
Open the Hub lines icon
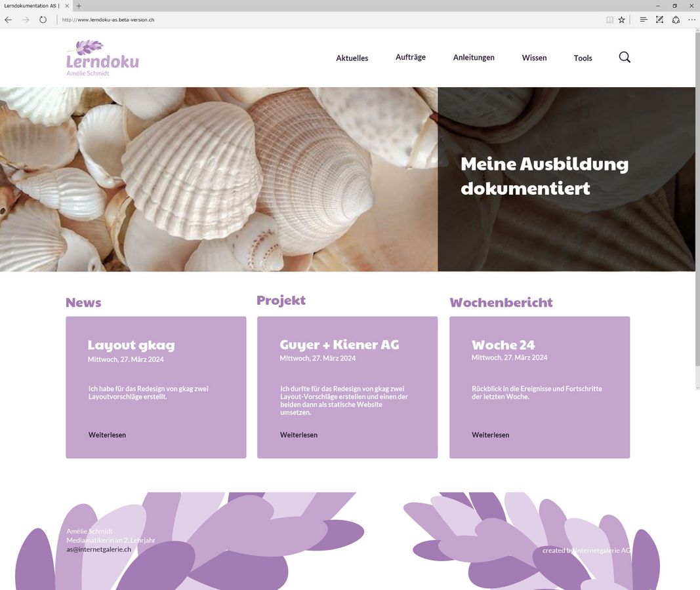pyautogui.click(x=644, y=20)
